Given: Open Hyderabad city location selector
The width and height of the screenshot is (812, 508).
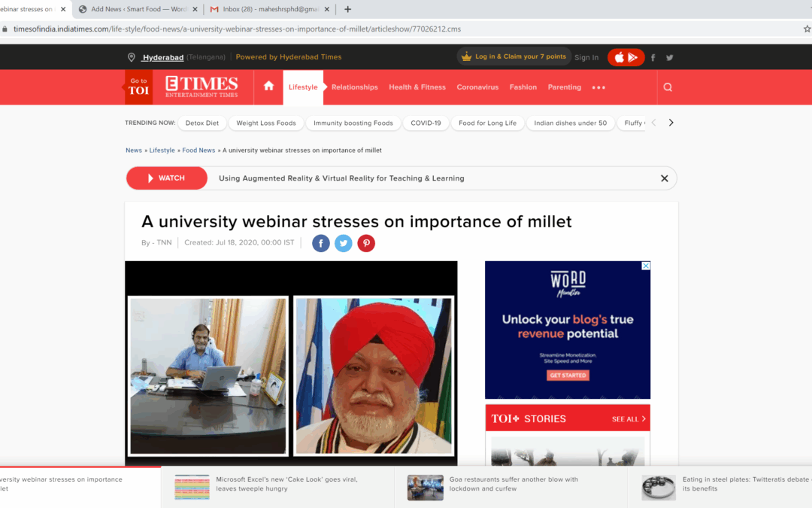Looking at the screenshot, I should 162,57.
